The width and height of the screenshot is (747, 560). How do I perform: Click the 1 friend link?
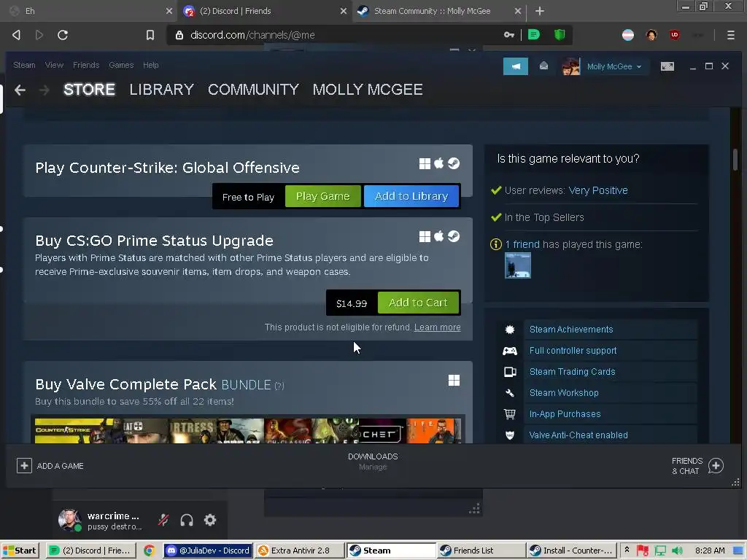(522, 245)
